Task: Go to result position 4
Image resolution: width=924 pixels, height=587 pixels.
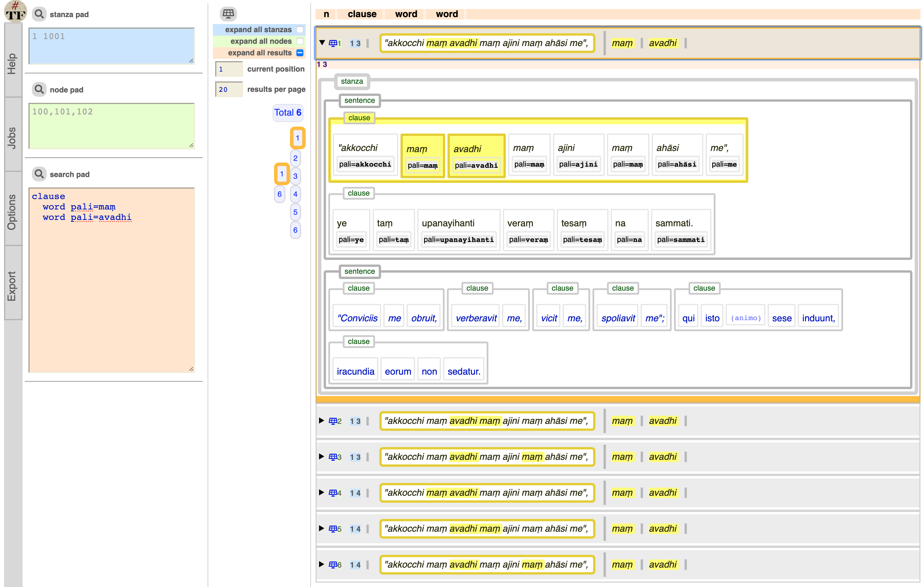Action: click(x=295, y=194)
